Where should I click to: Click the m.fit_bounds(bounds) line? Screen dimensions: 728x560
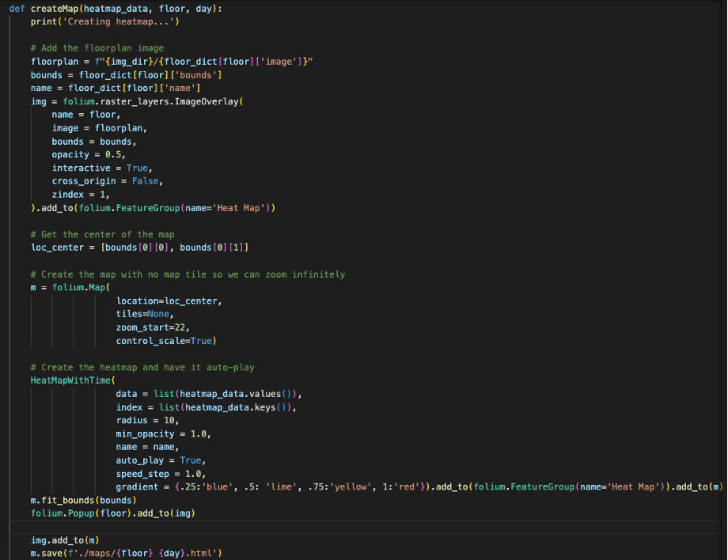84,500
